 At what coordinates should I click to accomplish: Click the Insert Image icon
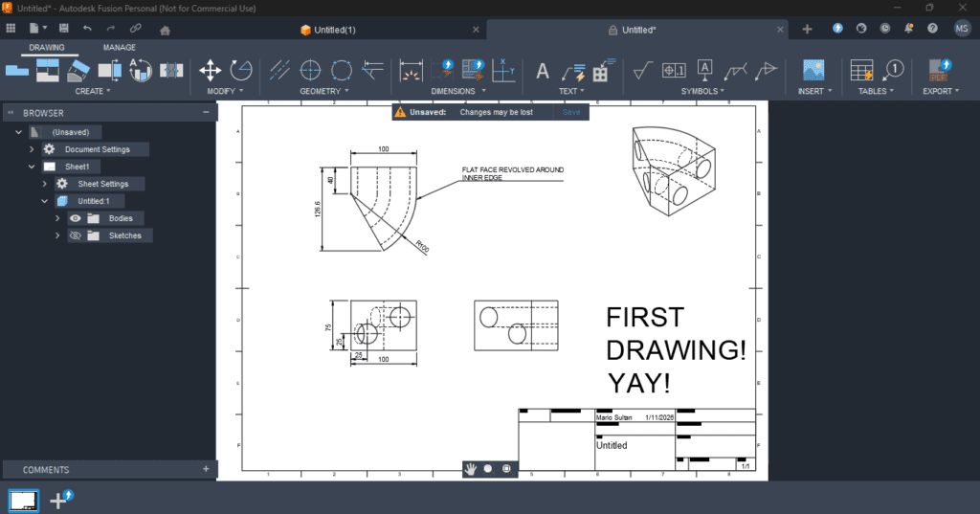coord(813,70)
